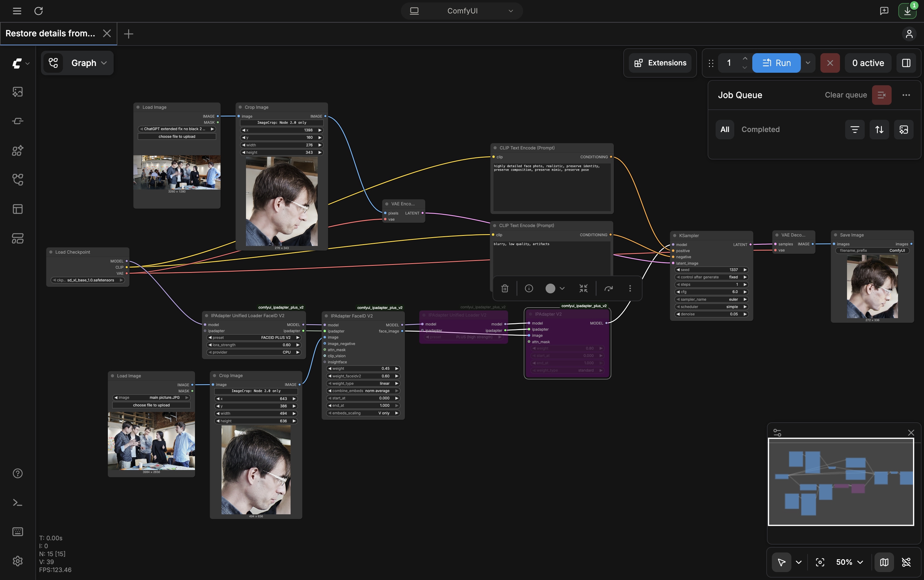The width and height of the screenshot is (924, 580).
Task: Open the 50% zoom level dropdown
Action: pyautogui.click(x=849, y=562)
